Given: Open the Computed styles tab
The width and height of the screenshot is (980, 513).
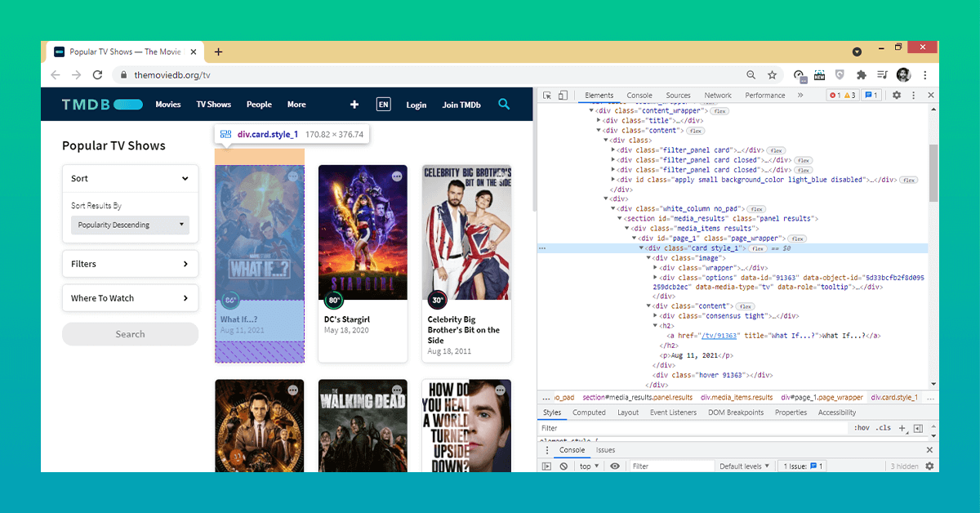Looking at the screenshot, I should (589, 413).
